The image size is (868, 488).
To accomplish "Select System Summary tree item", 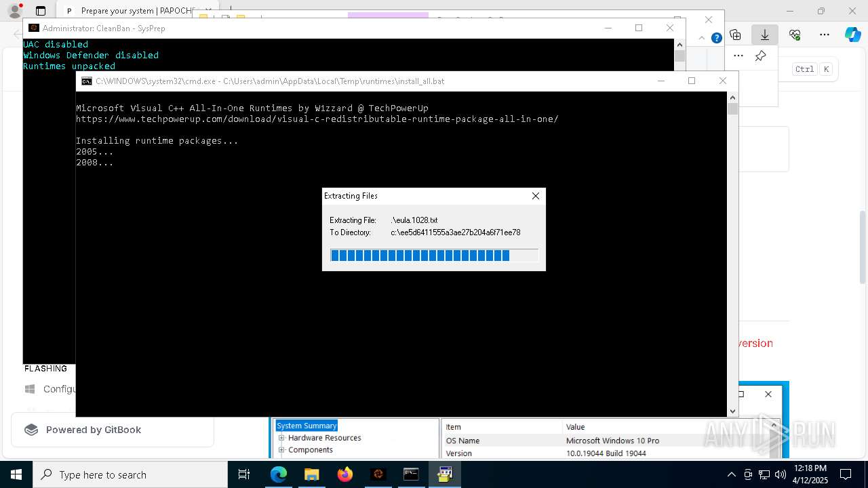I will pos(307,426).
